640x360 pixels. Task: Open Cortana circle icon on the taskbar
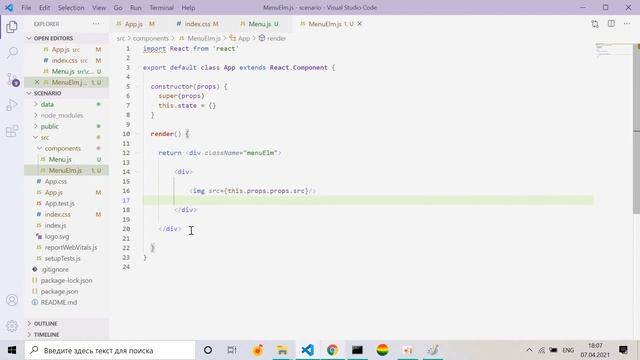tap(208, 350)
